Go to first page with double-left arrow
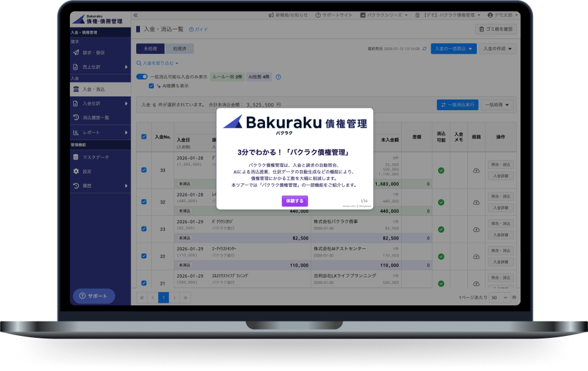Viewport: 588px width, 371px height. (x=142, y=298)
